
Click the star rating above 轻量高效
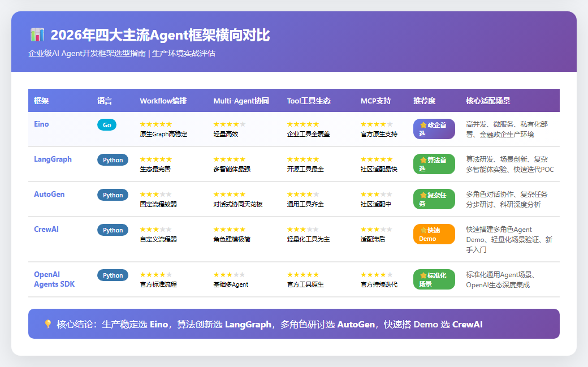point(230,124)
